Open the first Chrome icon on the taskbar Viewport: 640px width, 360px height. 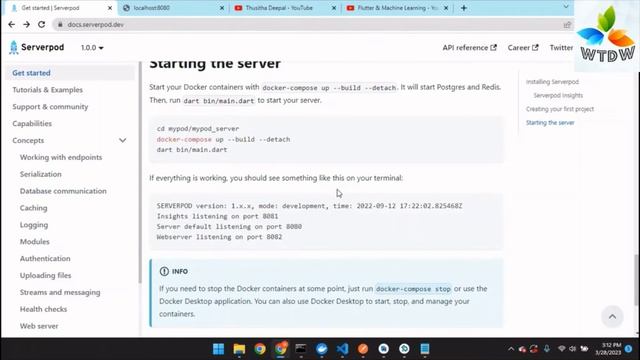coord(260,349)
